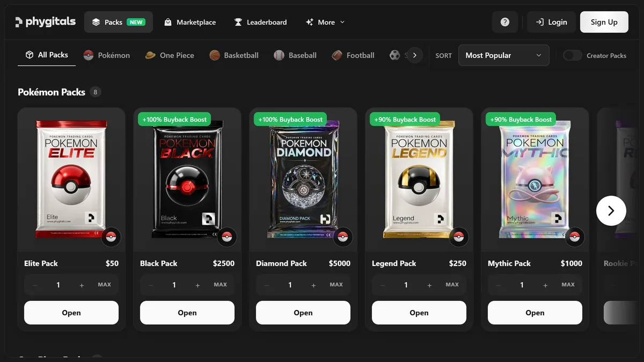Open the Black Pack
Viewport: 644px width, 362px height.
tap(187, 313)
